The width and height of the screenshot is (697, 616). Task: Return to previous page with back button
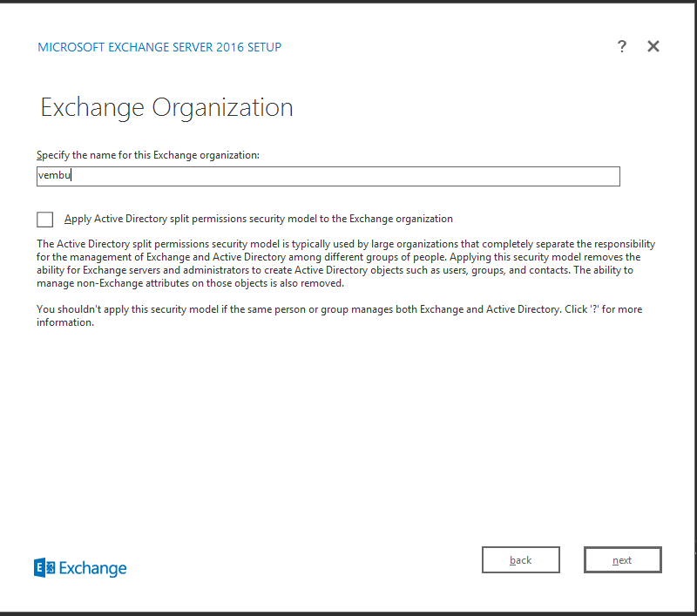click(x=520, y=559)
